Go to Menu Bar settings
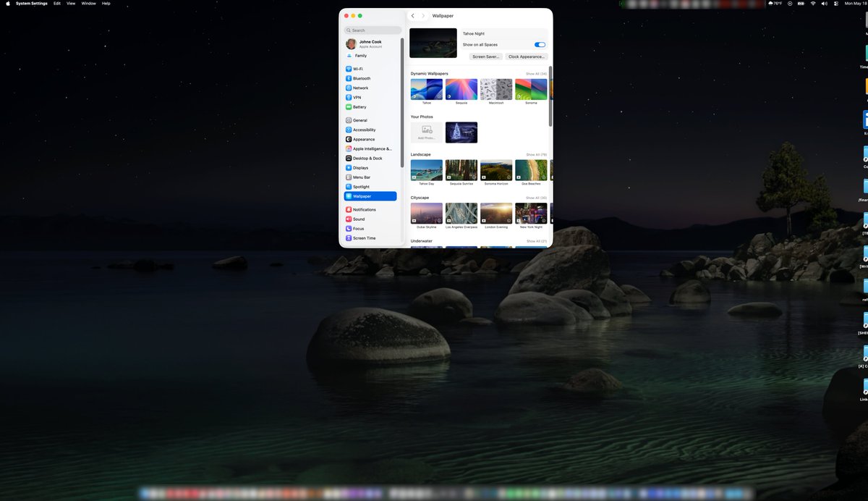Screen dimensions: 868x501 tap(370, 177)
